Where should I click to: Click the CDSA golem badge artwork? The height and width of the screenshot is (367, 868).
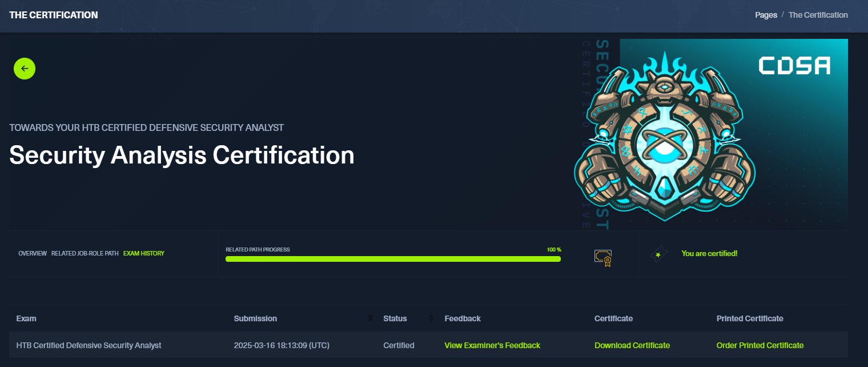pyautogui.click(x=665, y=137)
